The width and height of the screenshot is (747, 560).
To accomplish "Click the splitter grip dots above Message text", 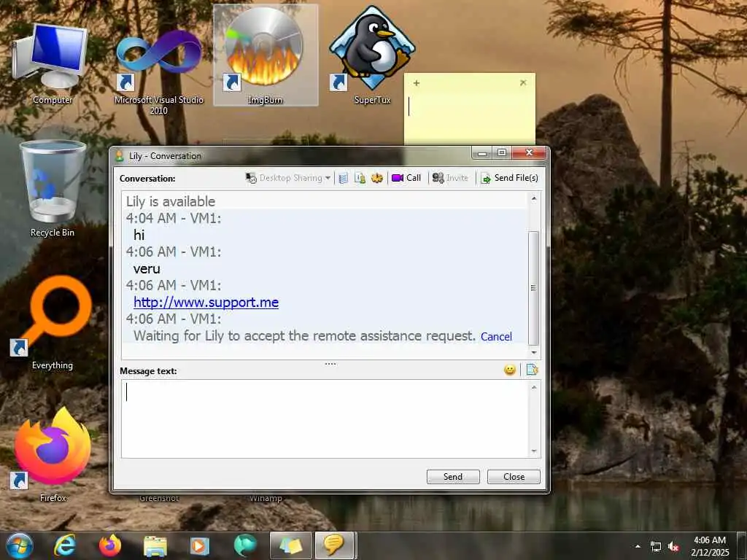I will (x=330, y=364).
